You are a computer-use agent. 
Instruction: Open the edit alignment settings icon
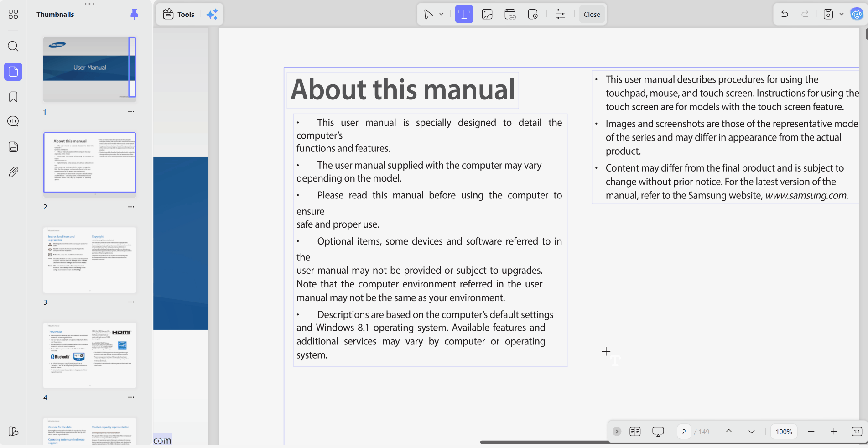click(561, 14)
